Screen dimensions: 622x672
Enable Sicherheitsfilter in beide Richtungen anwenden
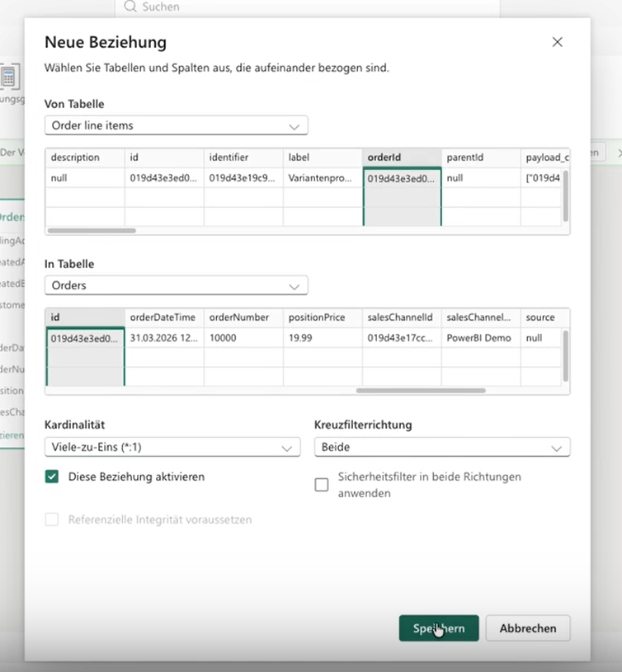(322, 485)
